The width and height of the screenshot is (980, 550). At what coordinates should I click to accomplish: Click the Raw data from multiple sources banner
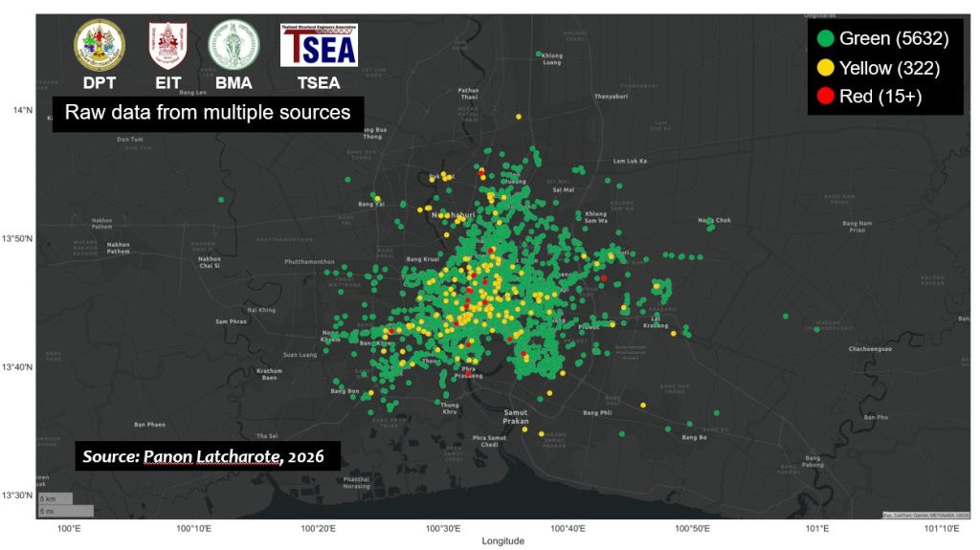208,113
